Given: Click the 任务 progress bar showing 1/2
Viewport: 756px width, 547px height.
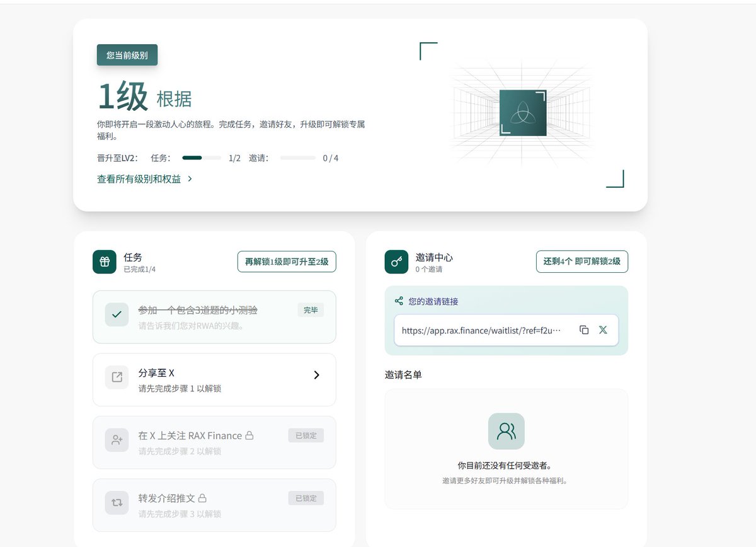Looking at the screenshot, I should pos(202,158).
